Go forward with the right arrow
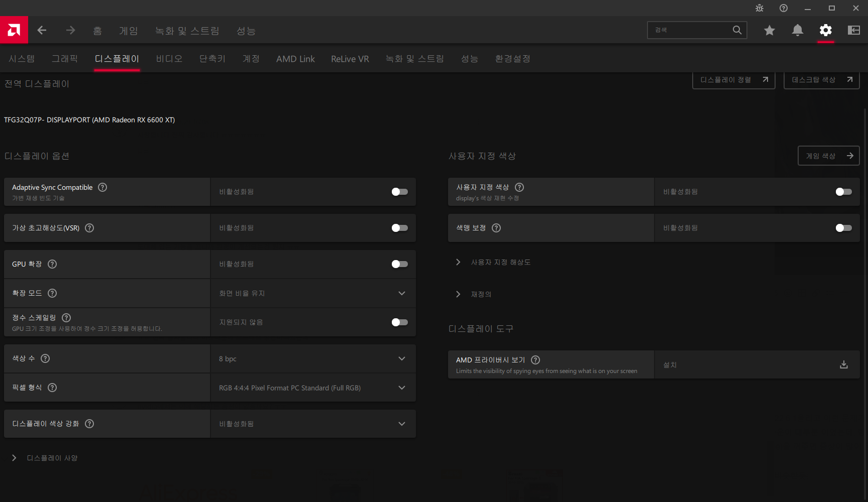 70,30
